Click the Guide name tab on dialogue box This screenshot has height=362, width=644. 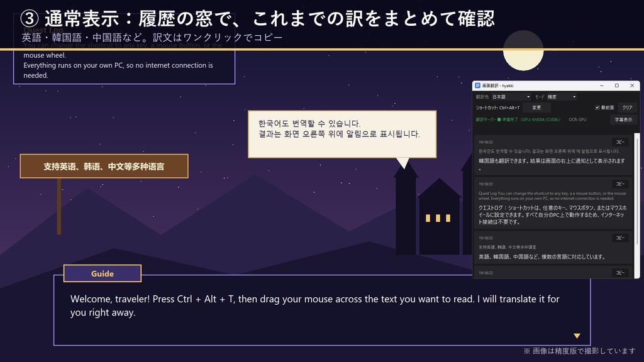point(103,274)
